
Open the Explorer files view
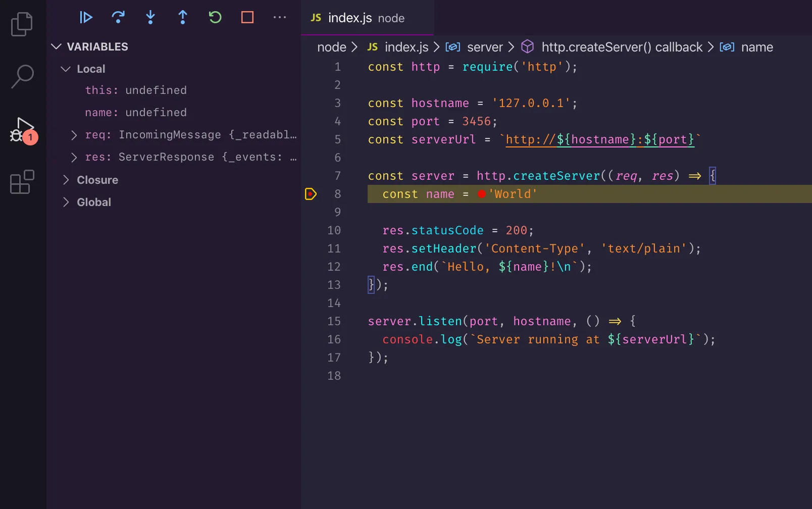tap(22, 24)
